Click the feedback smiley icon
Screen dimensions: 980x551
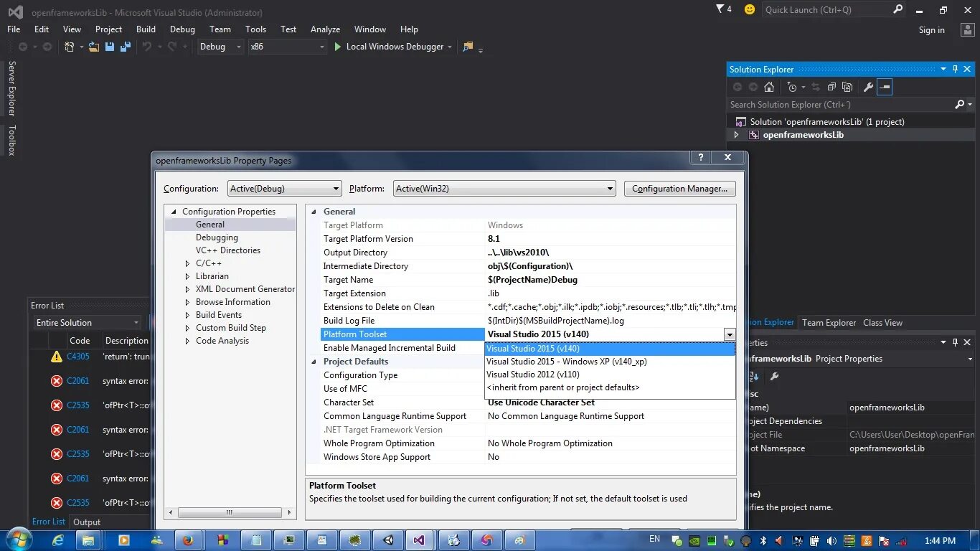point(750,9)
